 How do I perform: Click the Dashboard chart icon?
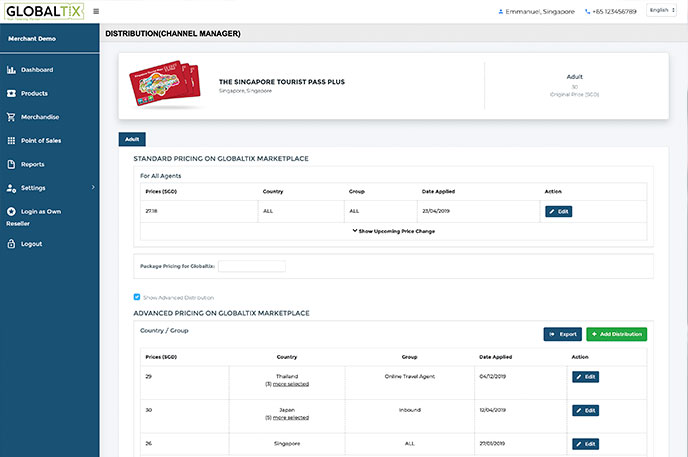tap(11, 70)
